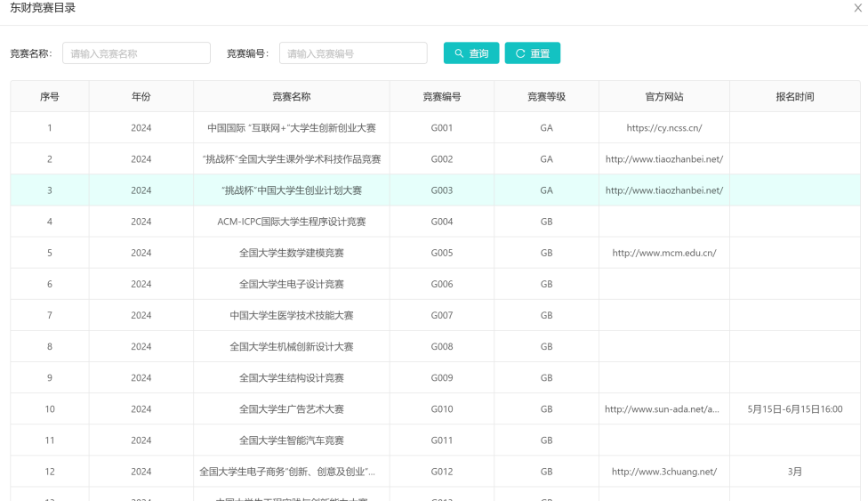Click the 报名时间 column header

pyautogui.click(x=795, y=96)
